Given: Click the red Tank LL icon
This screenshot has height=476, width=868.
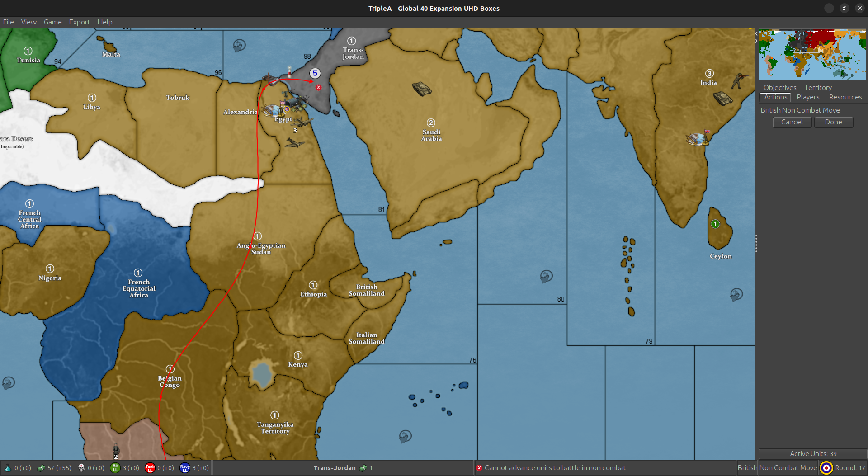Looking at the screenshot, I should pos(150,468).
